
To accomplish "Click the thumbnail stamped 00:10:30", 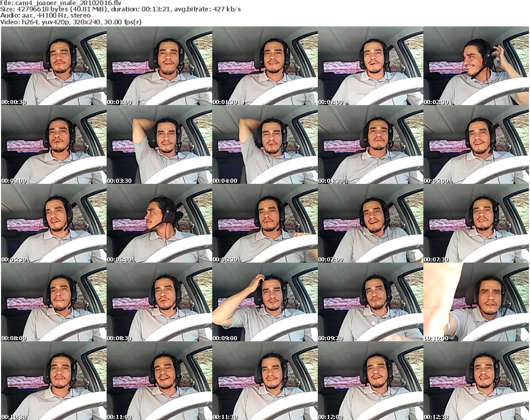I will tap(54, 381).
